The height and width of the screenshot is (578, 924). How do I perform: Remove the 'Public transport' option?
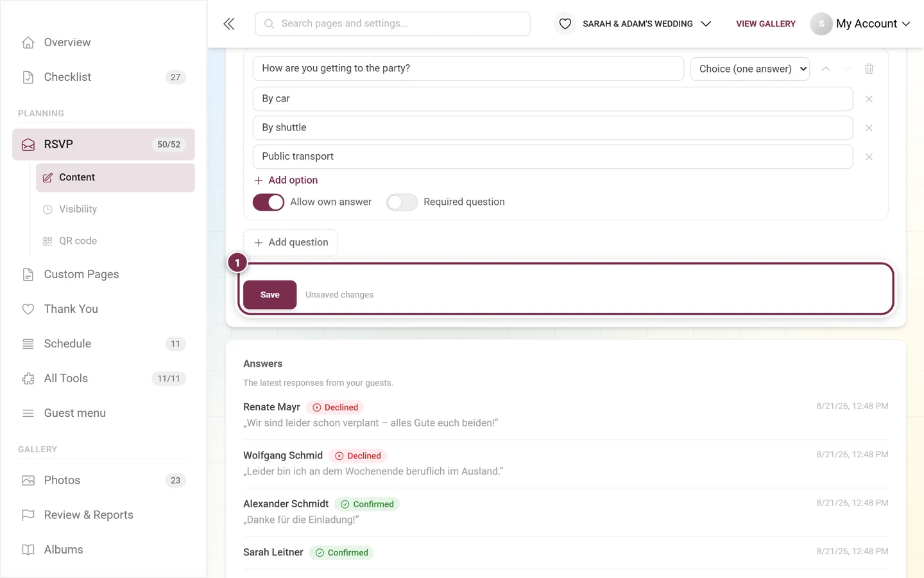coord(869,157)
